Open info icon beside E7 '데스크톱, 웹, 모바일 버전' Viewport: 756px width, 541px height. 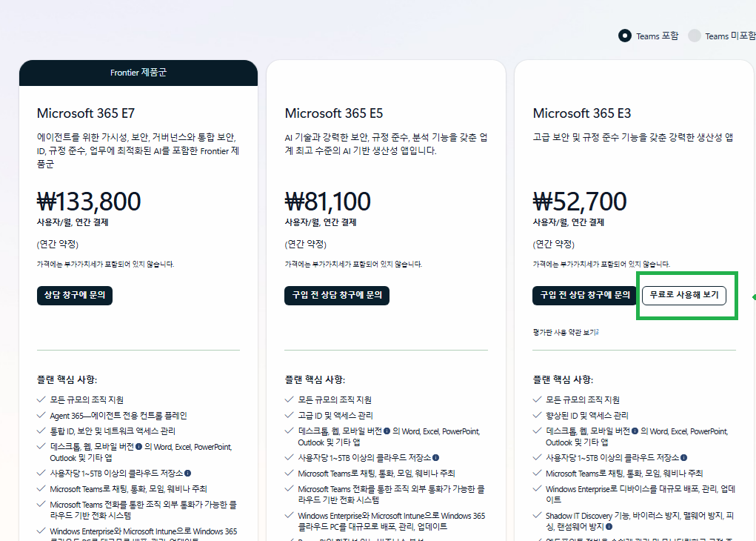139,446
